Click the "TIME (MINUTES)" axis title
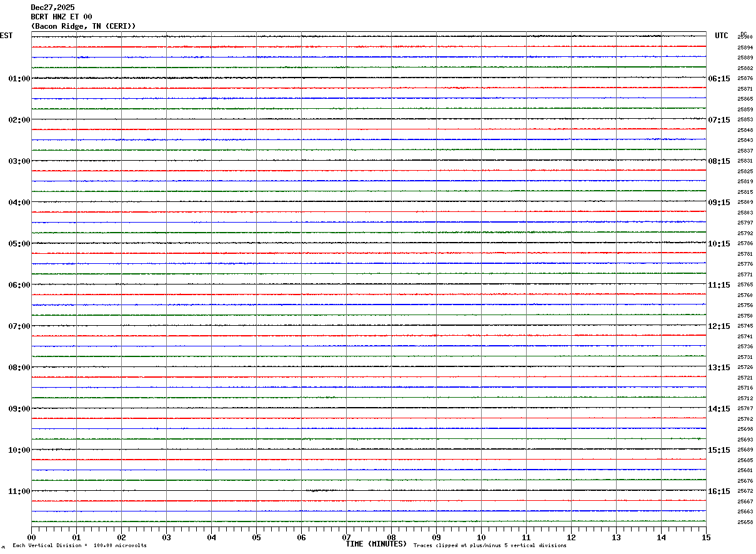 tap(376, 544)
